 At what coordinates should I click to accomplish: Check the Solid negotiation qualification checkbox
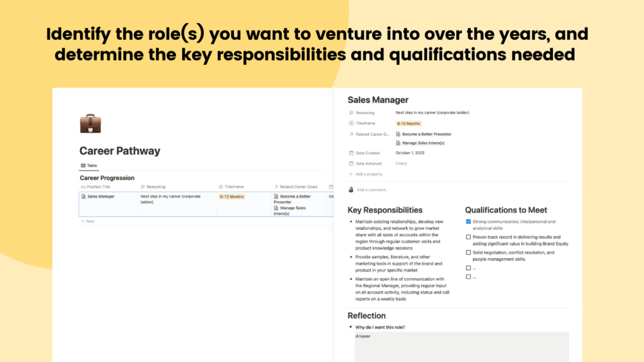468,252
